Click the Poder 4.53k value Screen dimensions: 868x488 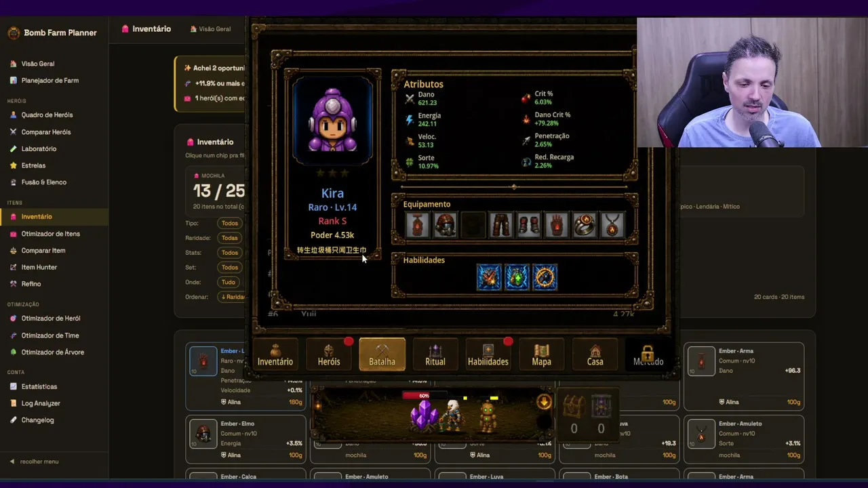[332, 235]
